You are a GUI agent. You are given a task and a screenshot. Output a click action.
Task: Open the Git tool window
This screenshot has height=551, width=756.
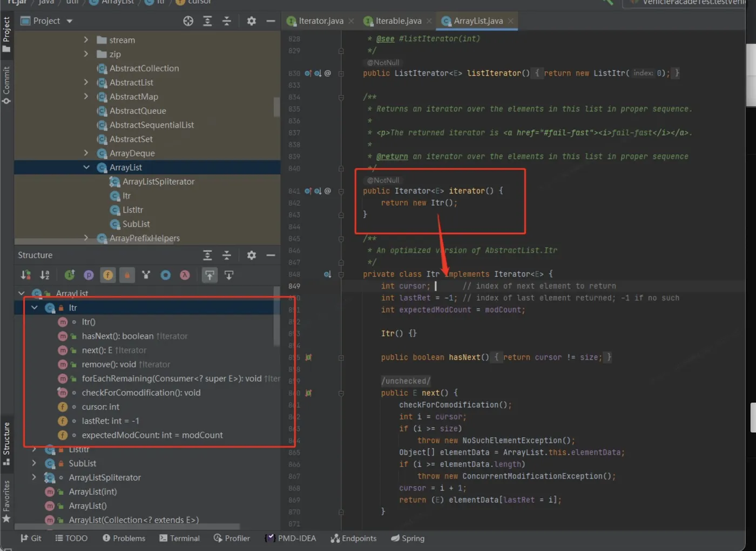(x=31, y=538)
